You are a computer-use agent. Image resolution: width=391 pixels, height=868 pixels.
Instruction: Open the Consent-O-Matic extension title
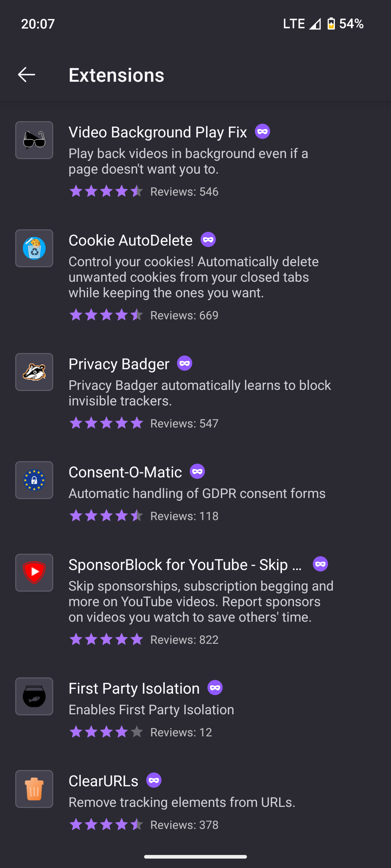[x=125, y=472]
